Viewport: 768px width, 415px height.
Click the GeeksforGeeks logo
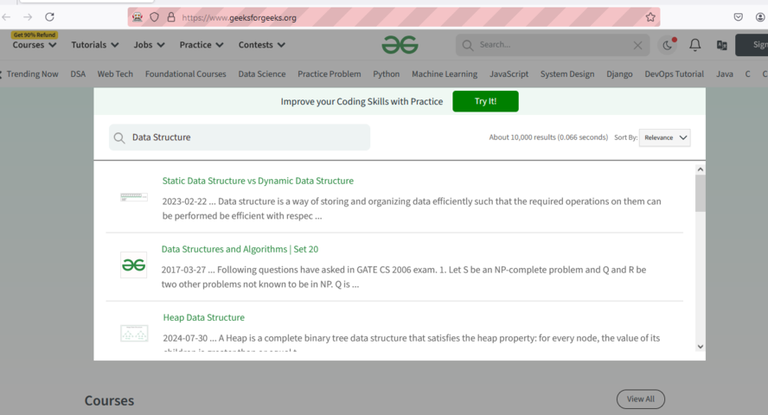(400, 45)
